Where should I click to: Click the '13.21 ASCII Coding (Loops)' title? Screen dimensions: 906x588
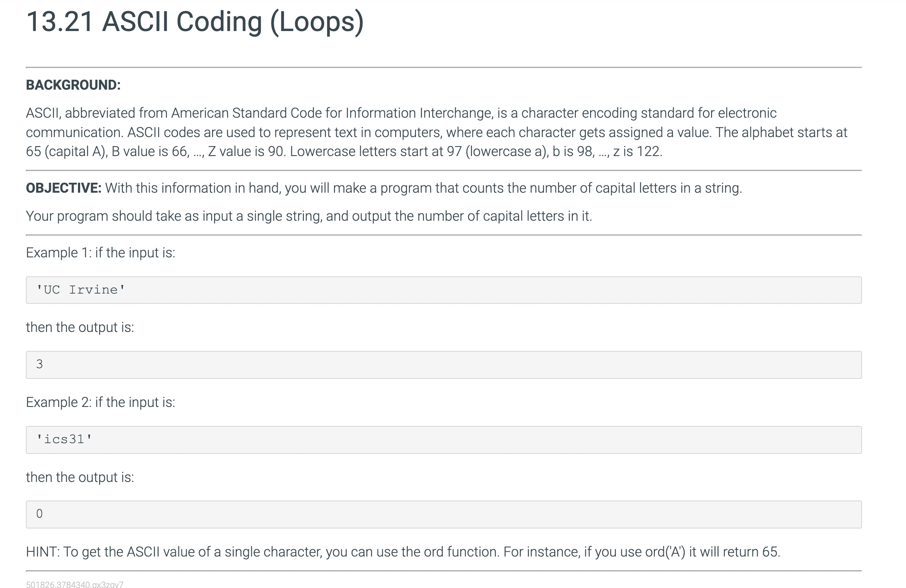195,22
